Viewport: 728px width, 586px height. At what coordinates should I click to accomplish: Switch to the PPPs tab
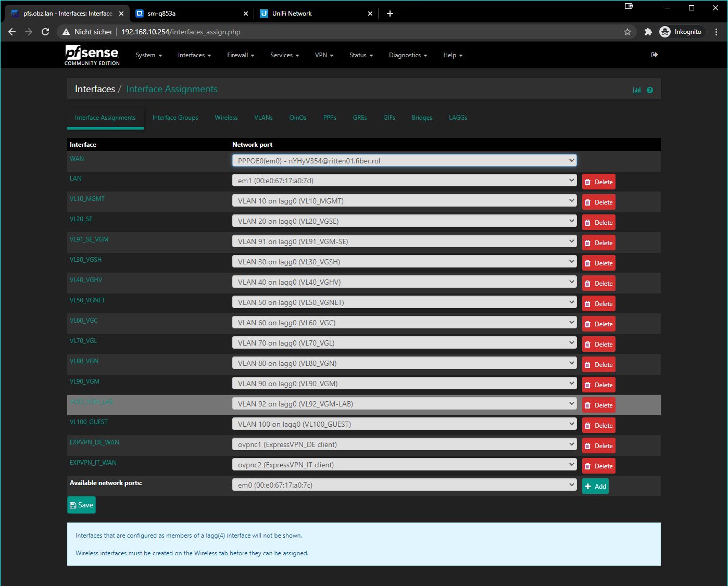[x=330, y=118]
